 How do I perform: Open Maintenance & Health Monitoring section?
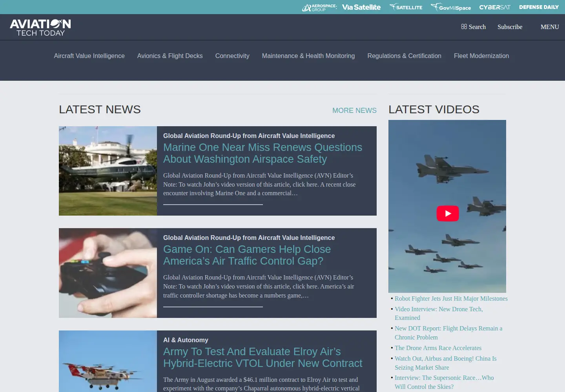pos(308,56)
